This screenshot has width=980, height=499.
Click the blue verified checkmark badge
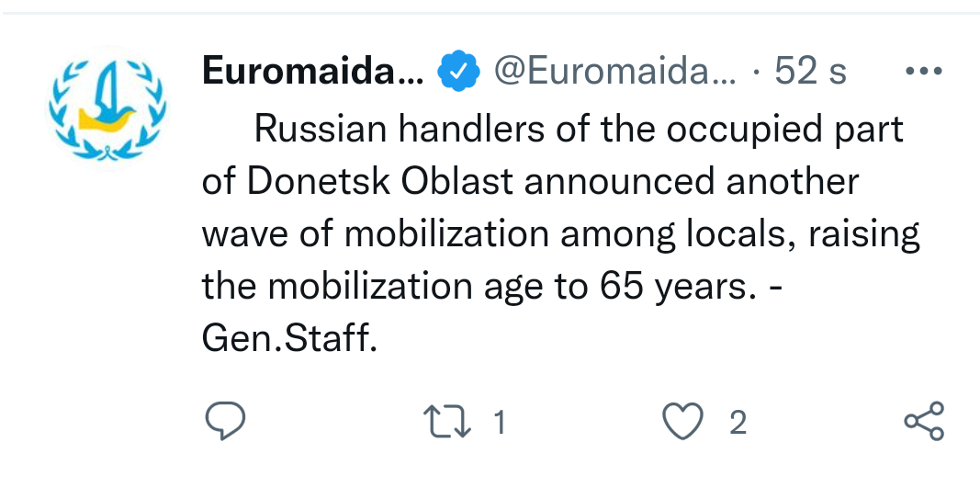tap(458, 71)
